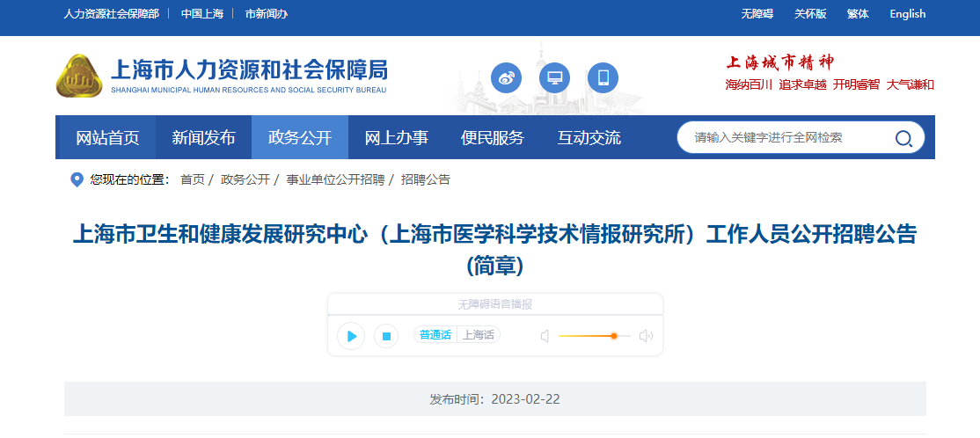Viewport: 980px width, 438px height.
Task: Open 中国上海 link
Action: (x=201, y=14)
